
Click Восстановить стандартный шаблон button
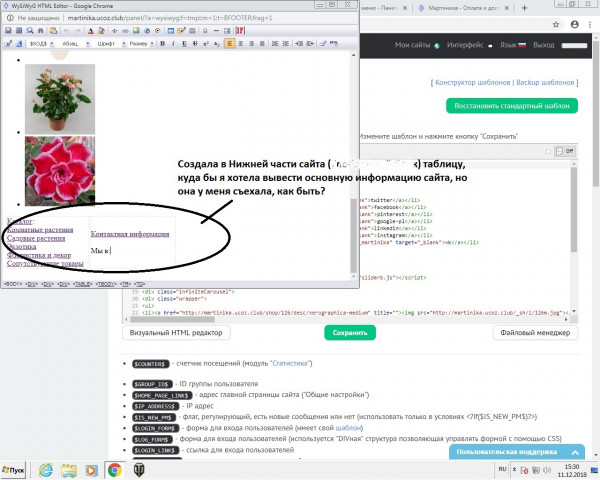(x=512, y=106)
